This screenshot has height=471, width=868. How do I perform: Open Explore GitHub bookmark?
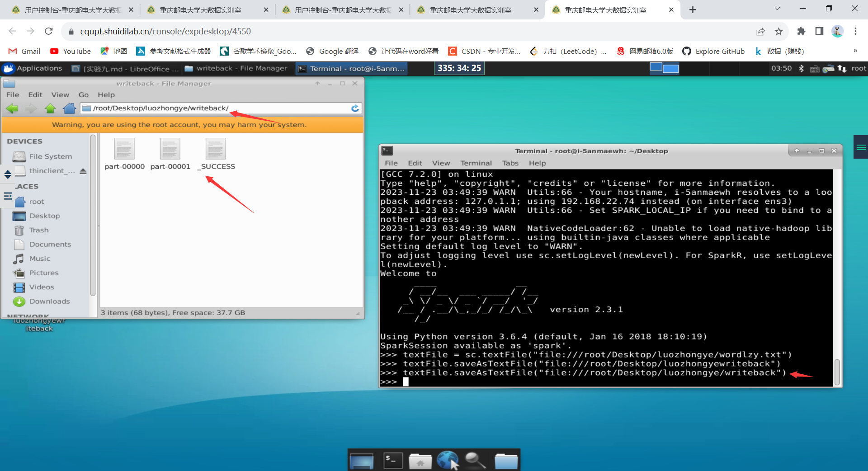pyautogui.click(x=713, y=51)
